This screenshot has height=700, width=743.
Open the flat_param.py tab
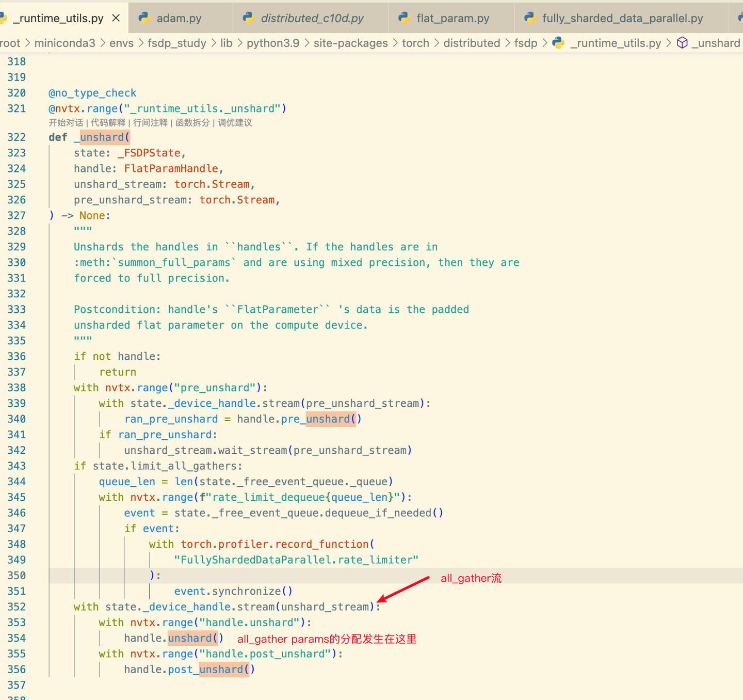pos(453,18)
